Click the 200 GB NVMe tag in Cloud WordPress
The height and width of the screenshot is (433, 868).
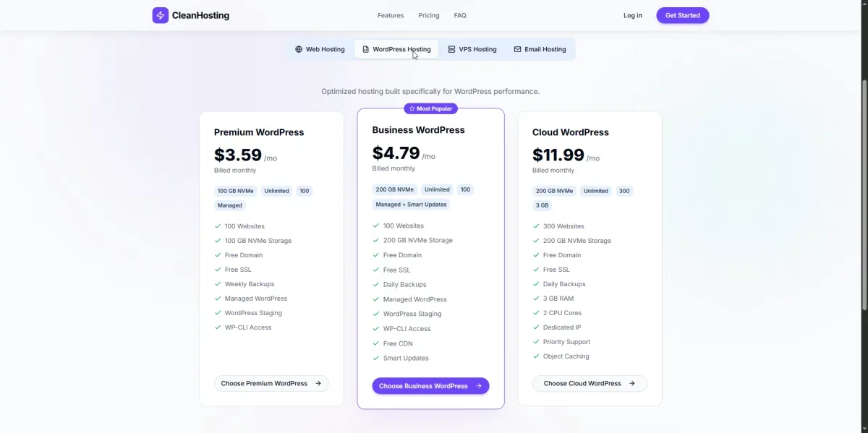(x=554, y=191)
